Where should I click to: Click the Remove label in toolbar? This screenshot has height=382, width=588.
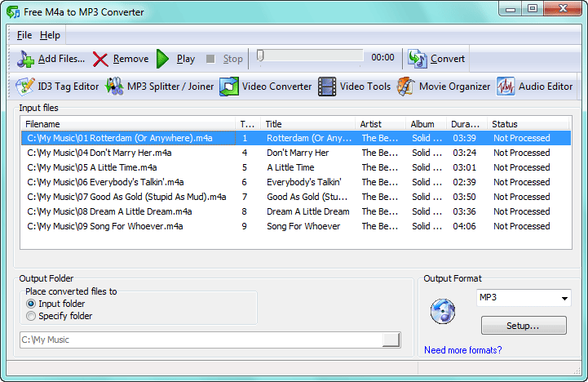pyautogui.click(x=130, y=59)
